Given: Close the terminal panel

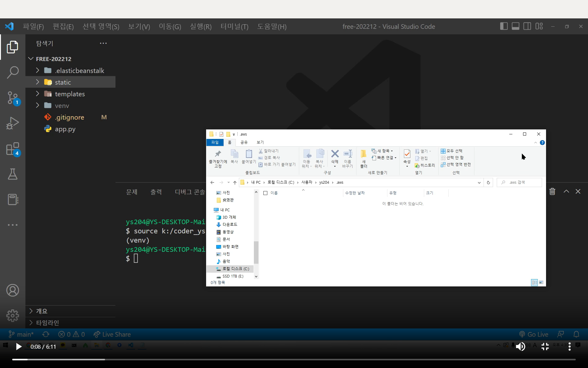Looking at the screenshot, I should (578, 191).
